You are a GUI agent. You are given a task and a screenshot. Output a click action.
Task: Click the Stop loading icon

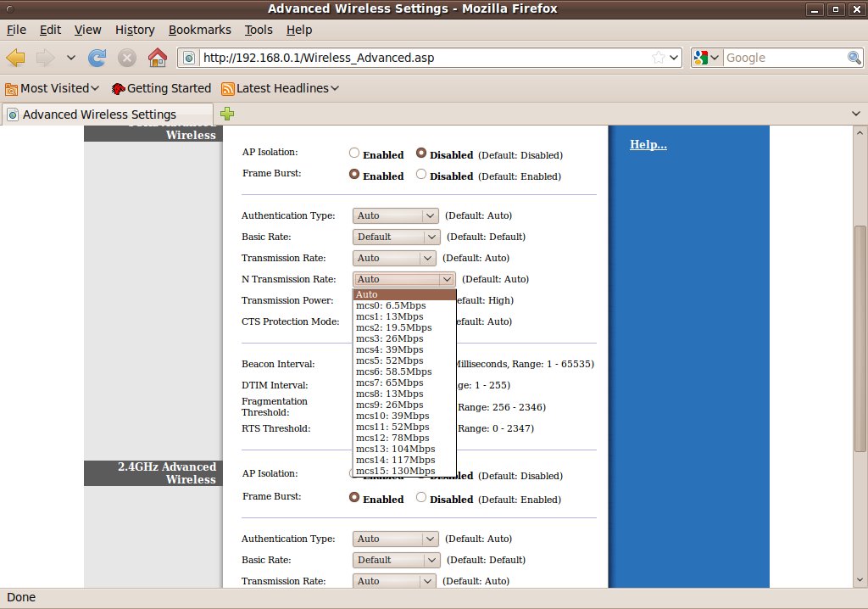point(127,58)
